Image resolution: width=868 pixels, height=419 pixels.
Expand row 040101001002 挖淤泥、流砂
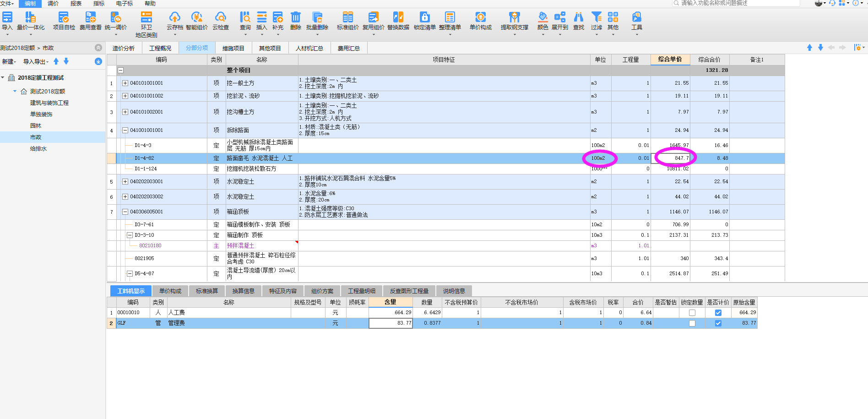pyautogui.click(x=125, y=96)
